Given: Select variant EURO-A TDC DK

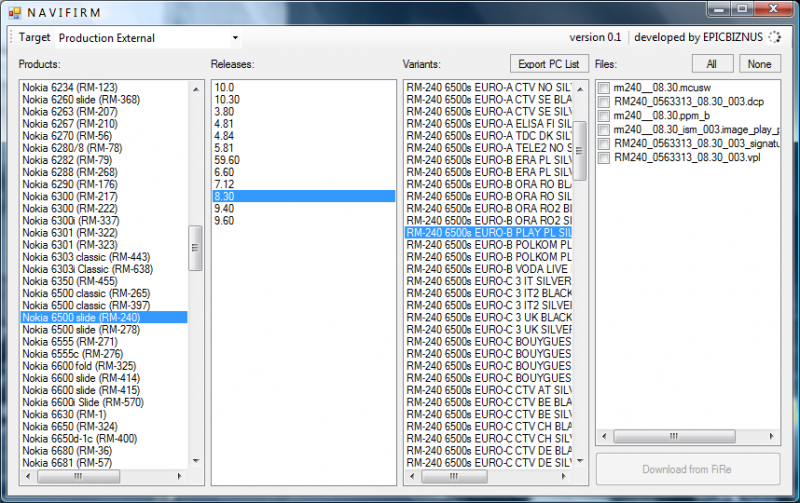Looking at the screenshot, I should pyautogui.click(x=488, y=136).
